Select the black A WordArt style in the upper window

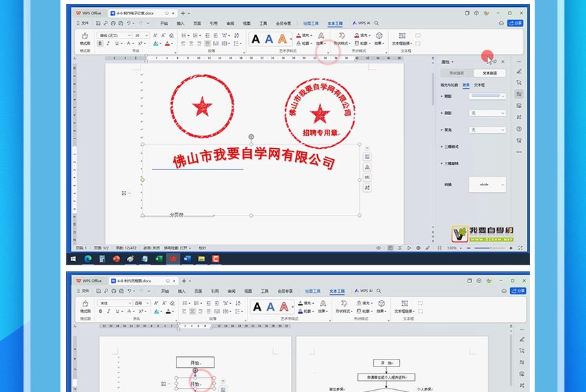256,39
